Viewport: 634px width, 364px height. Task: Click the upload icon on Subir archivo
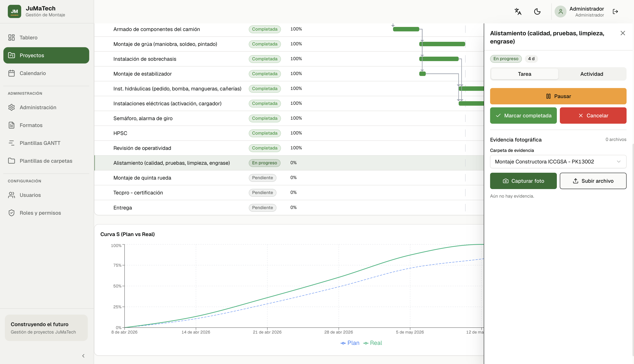[x=575, y=181]
